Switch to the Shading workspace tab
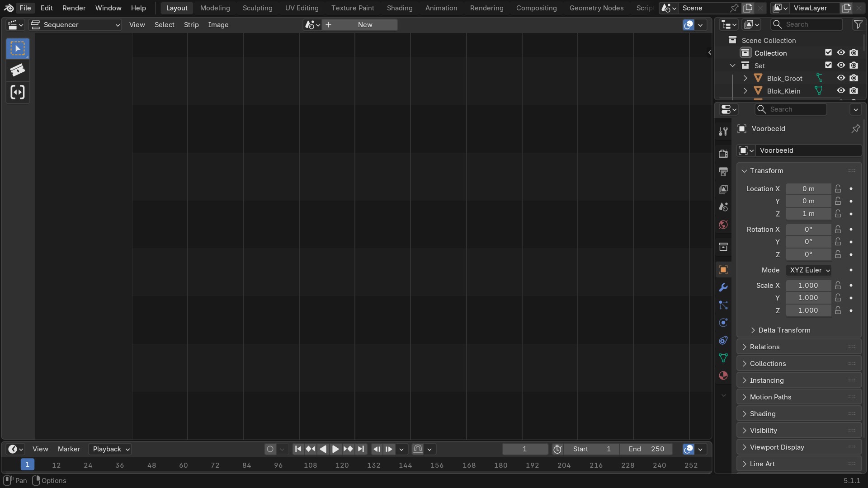The height and width of the screenshot is (488, 868). [400, 8]
